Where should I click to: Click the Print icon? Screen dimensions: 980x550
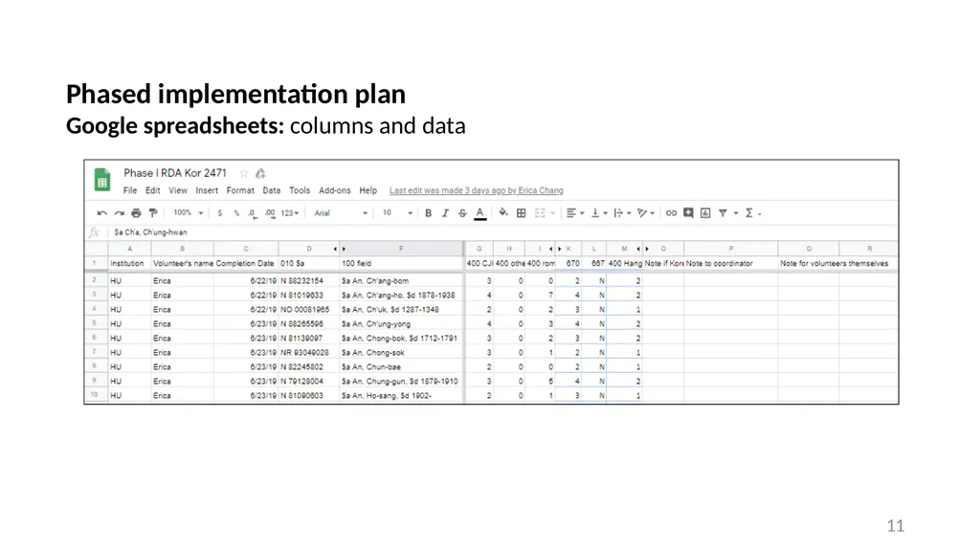(136, 213)
